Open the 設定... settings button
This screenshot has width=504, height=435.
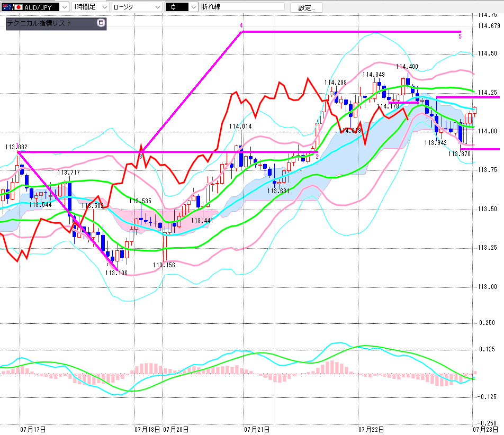307,8
